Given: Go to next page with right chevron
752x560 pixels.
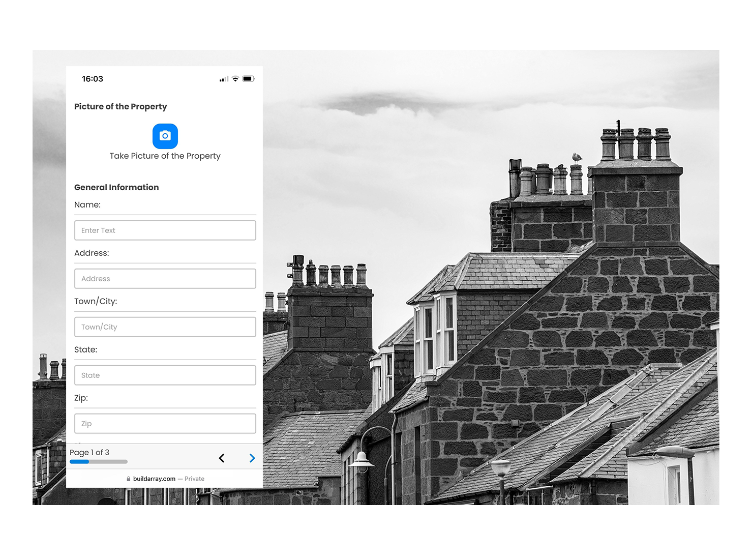Looking at the screenshot, I should (252, 458).
